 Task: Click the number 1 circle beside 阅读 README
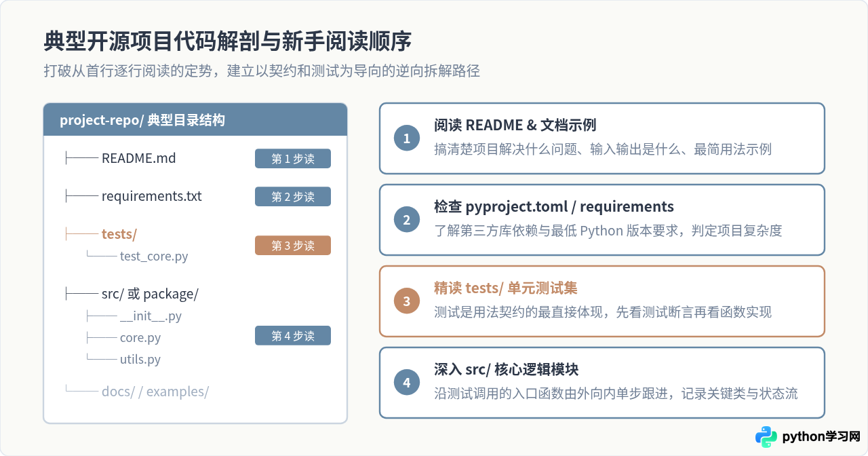(x=407, y=138)
